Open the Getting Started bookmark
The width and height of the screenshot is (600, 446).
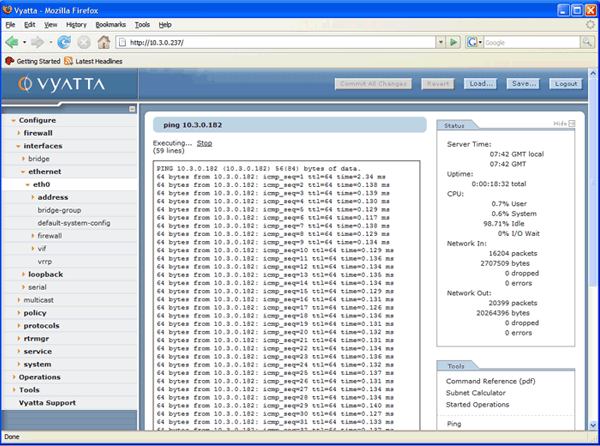[38, 61]
